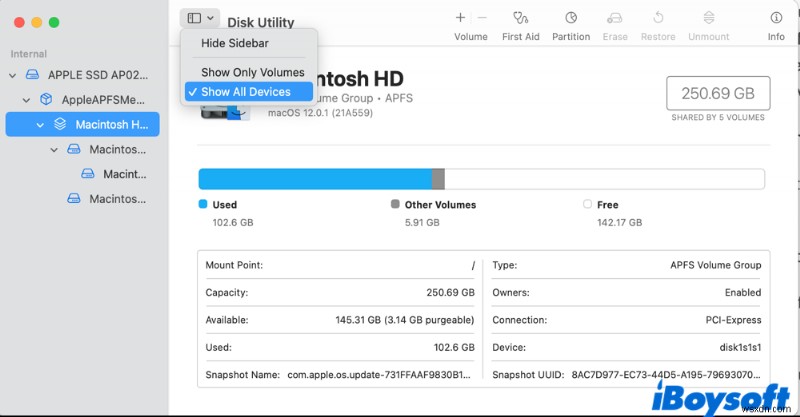Image resolution: width=800 pixels, height=417 pixels.
Task: Select Show Only Volumes menu option
Action: point(253,72)
